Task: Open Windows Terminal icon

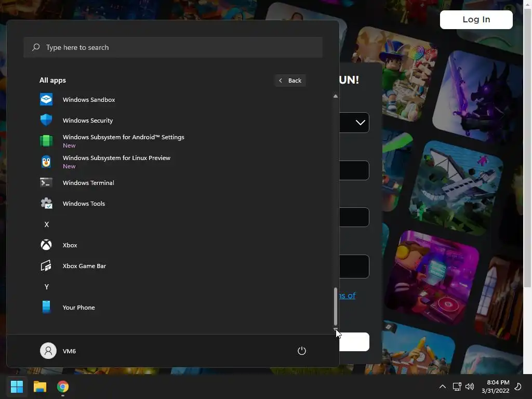Action: [x=46, y=182]
